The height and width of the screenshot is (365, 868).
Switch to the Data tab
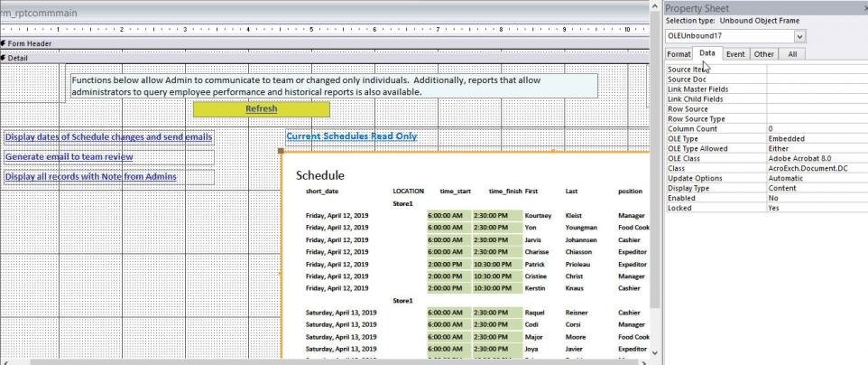click(706, 53)
